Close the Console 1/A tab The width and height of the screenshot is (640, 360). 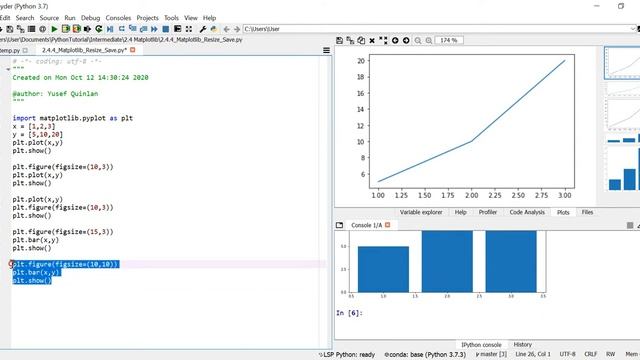[x=388, y=225]
